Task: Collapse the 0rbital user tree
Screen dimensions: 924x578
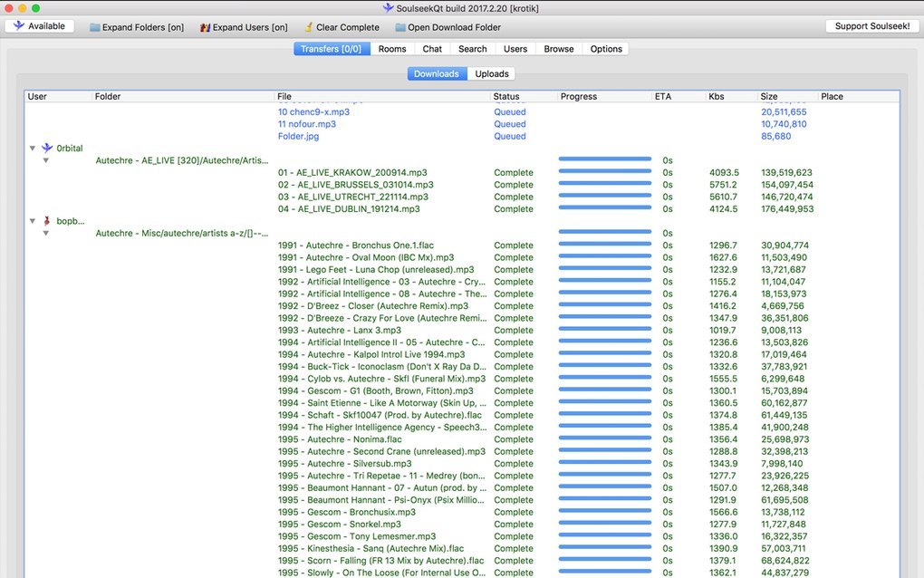Action: click(x=33, y=149)
